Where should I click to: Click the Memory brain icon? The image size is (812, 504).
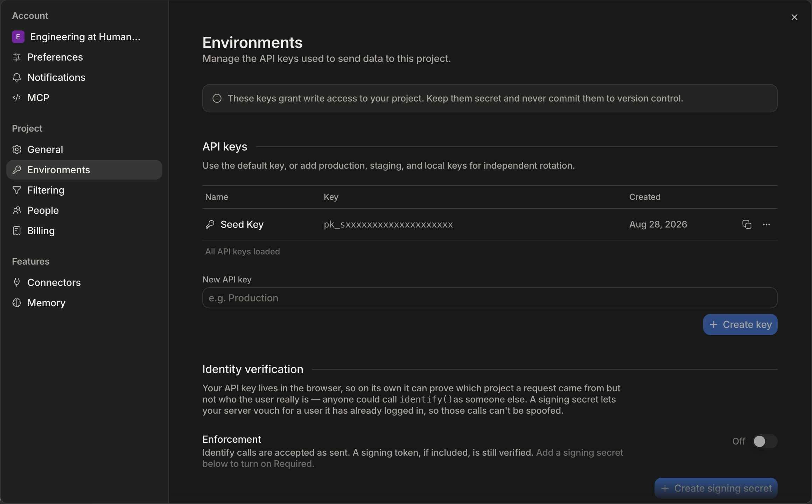tap(17, 303)
